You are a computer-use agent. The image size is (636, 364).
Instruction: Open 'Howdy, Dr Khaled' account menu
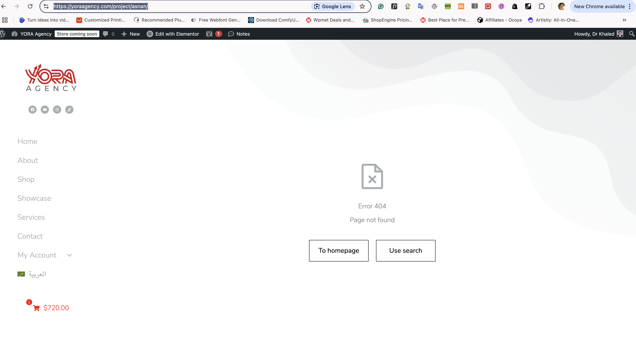tap(599, 34)
